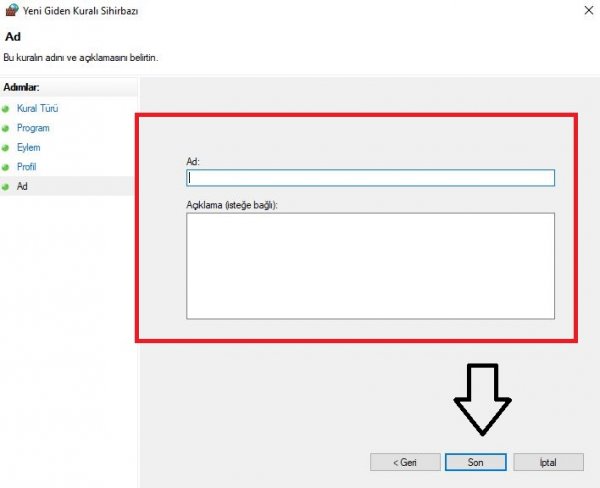
Task: Click the Açıklama (isteğe bağlı) label
Action: pos(231,204)
